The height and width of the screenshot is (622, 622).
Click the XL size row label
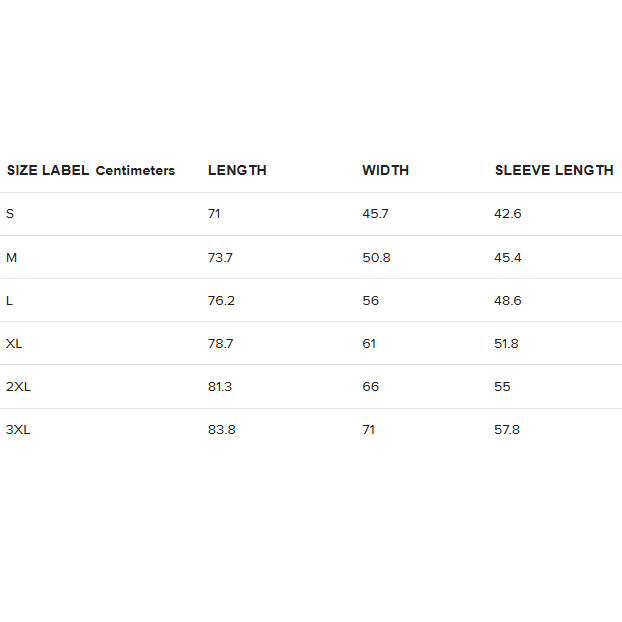[14, 343]
